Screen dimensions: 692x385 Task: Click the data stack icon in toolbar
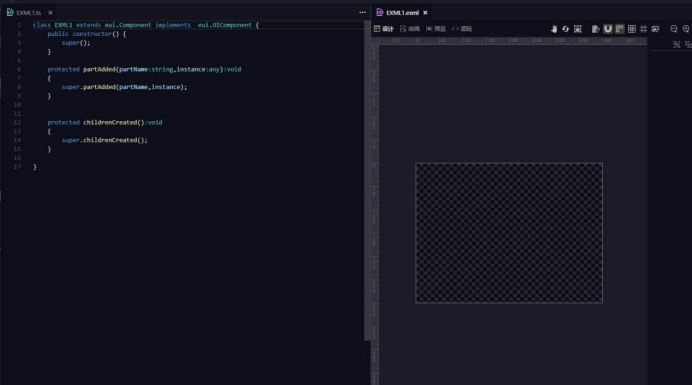[595, 29]
